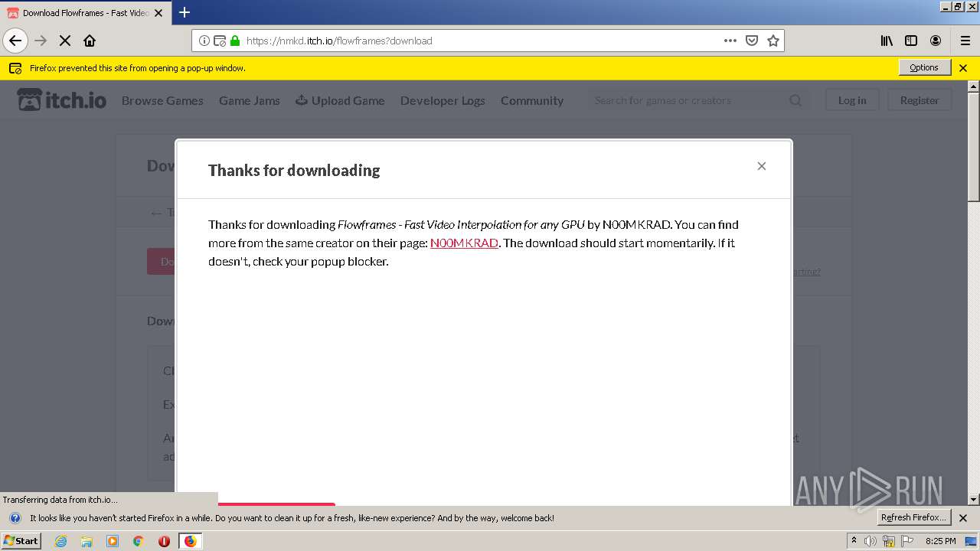
Task: Select the Download Flowframes tab
Action: point(85,13)
